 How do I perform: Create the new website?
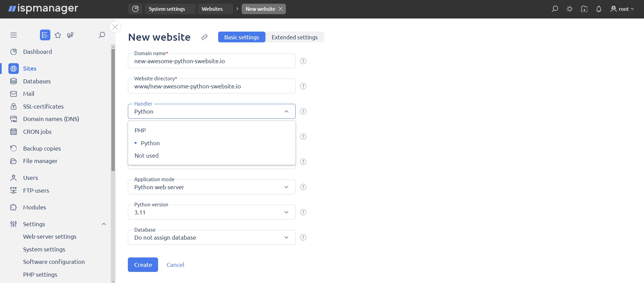pos(143,265)
